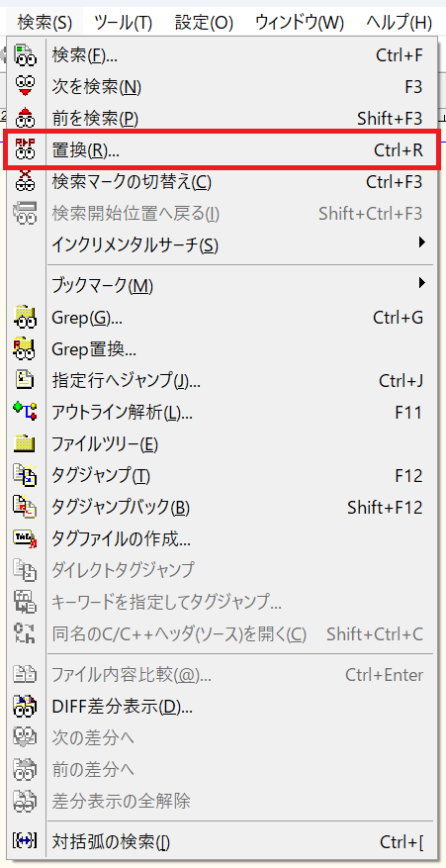Viewport: 446px width, 868px height.
Task: Click the 置換 replace icon
Action: tap(25, 150)
